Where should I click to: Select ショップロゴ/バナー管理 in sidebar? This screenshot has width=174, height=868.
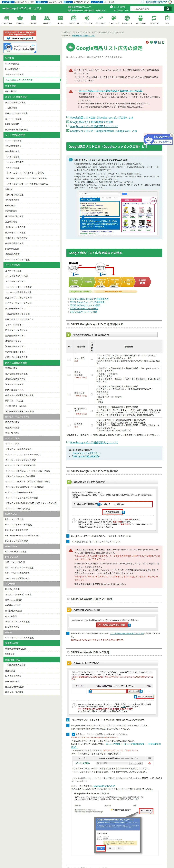(32, 276)
